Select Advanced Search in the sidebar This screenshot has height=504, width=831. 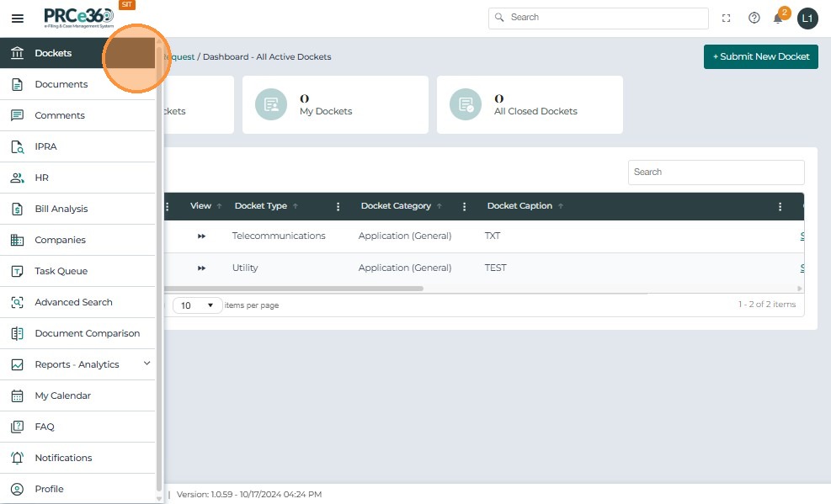pos(73,302)
